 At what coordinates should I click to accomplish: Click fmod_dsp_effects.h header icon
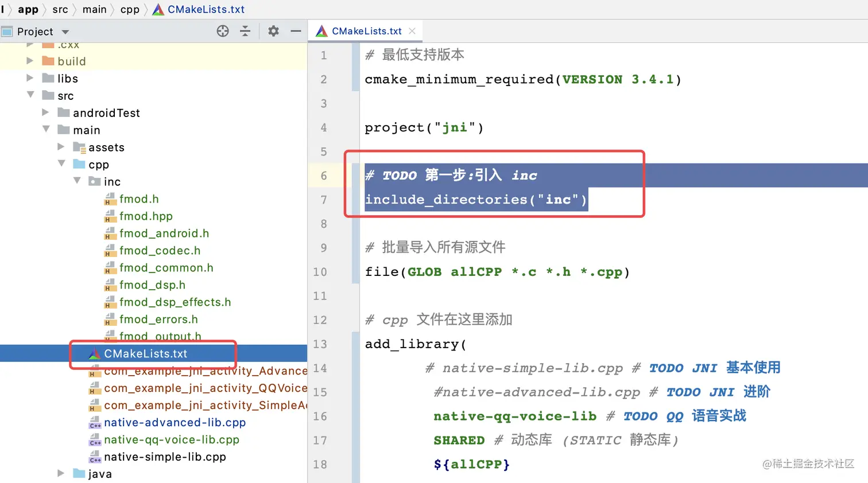[x=110, y=302]
